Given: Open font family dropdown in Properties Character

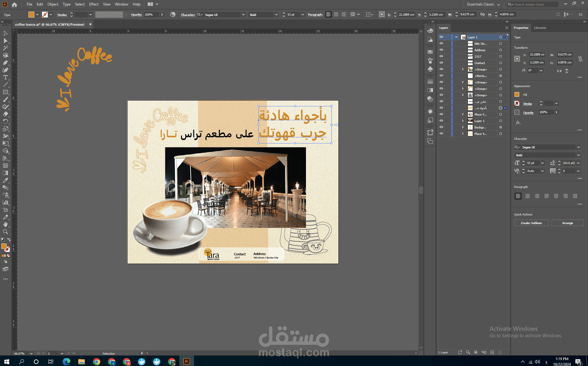Looking at the screenshot, I should click(578, 147).
